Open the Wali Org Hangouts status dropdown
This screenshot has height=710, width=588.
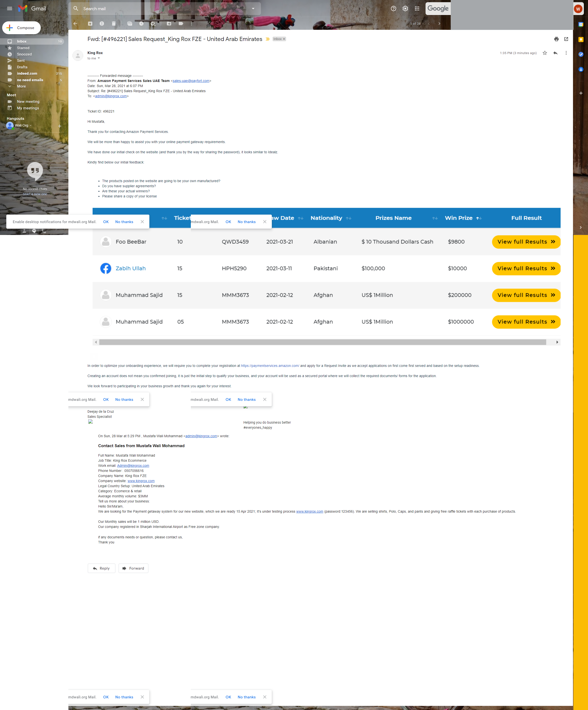tap(31, 125)
